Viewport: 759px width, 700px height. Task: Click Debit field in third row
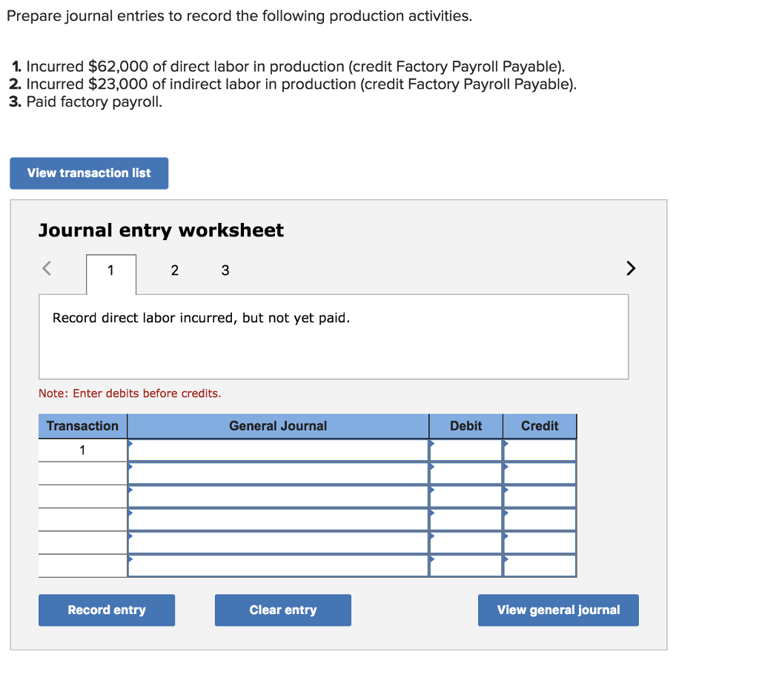coord(465,497)
